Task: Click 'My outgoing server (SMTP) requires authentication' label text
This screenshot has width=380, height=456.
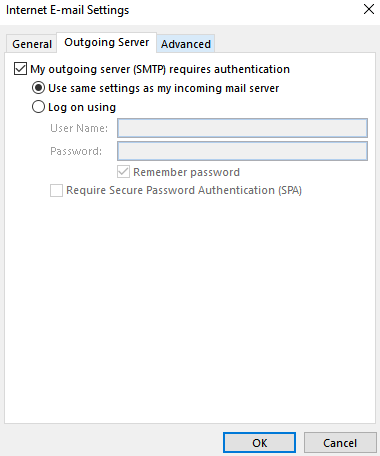Action: [x=160, y=69]
